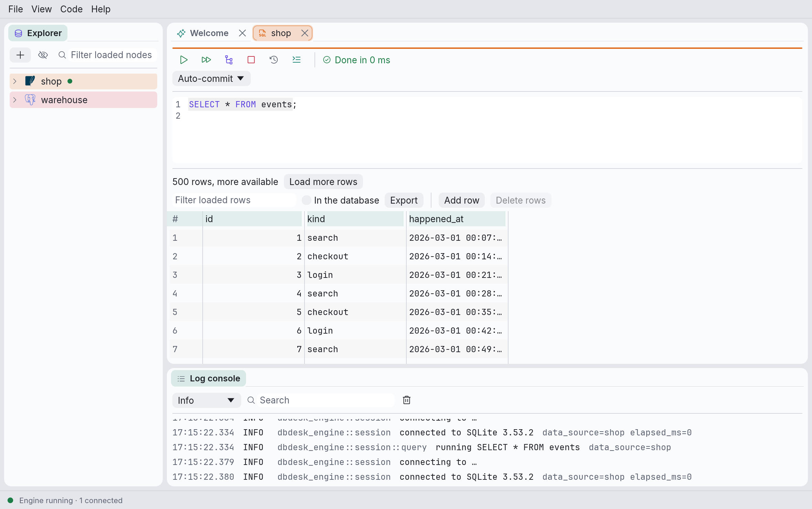
Task: Run all statements with fast-forward icon
Action: (206, 60)
